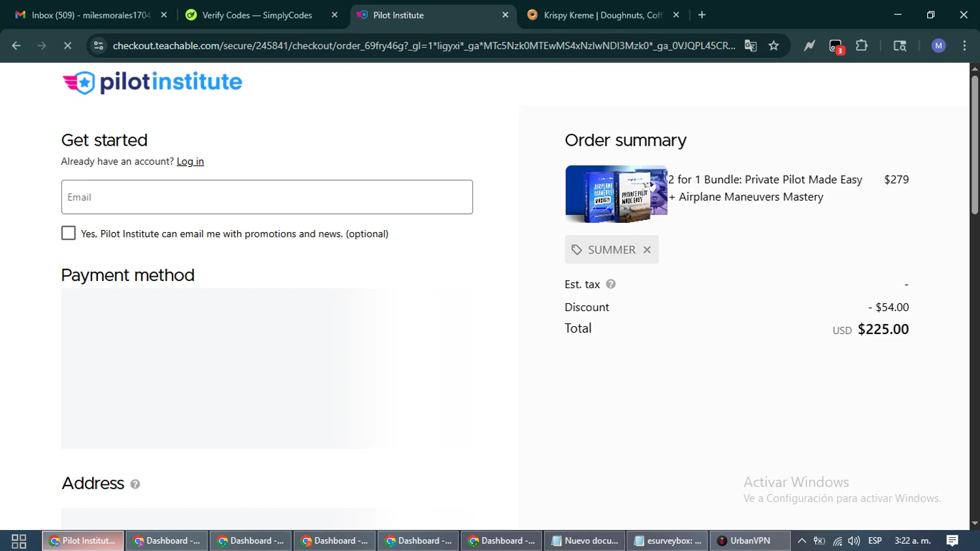Image resolution: width=980 pixels, height=551 pixels.
Task: Click the $225.00 total amount
Action: pyautogui.click(x=883, y=329)
